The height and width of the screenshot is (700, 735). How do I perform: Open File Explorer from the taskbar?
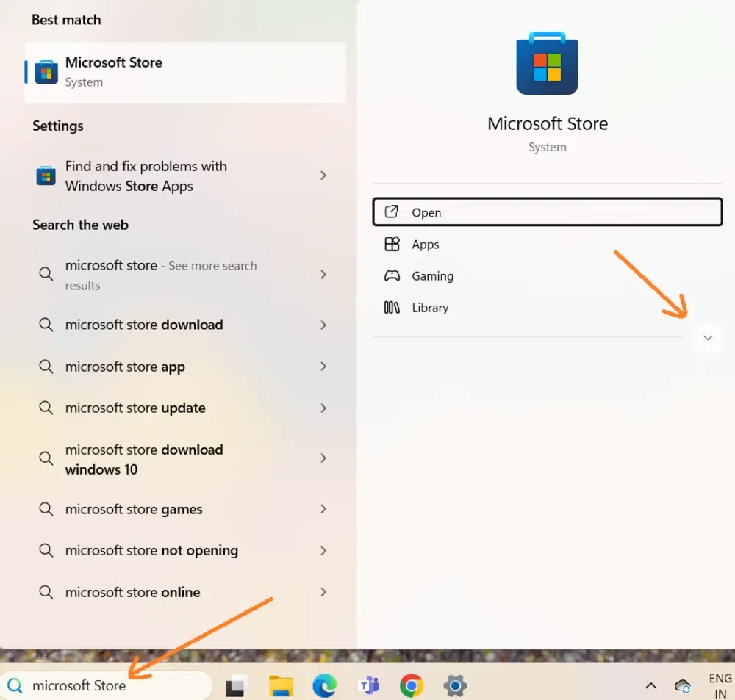coord(281,686)
